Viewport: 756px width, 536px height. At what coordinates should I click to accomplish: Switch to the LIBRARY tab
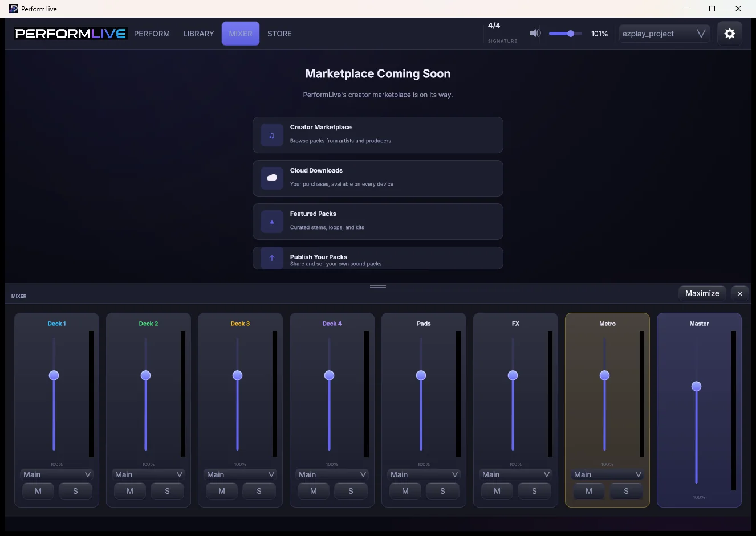tap(198, 34)
